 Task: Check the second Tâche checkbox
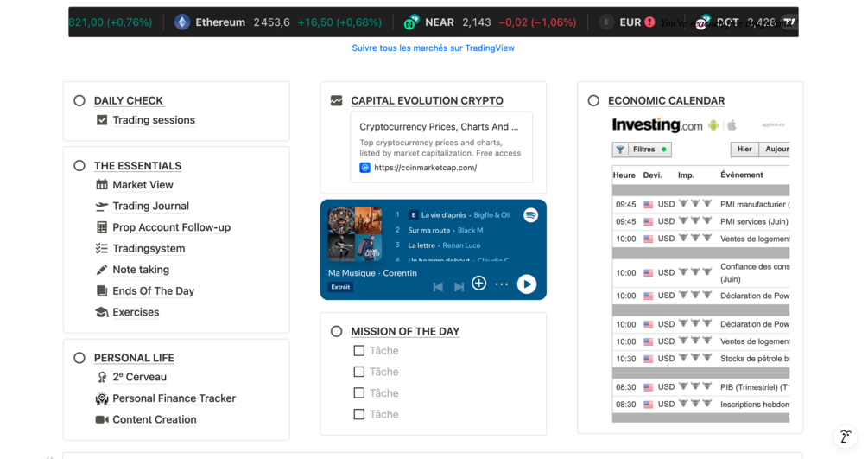(358, 372)
